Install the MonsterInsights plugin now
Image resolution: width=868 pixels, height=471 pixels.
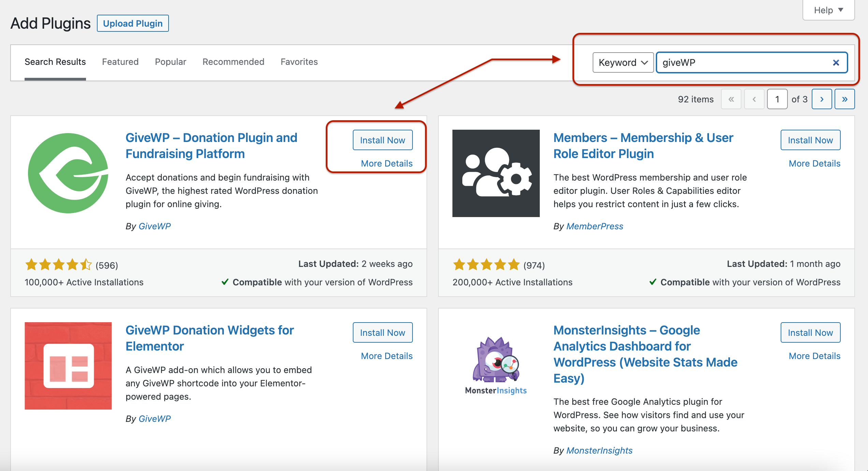point(810,332)
